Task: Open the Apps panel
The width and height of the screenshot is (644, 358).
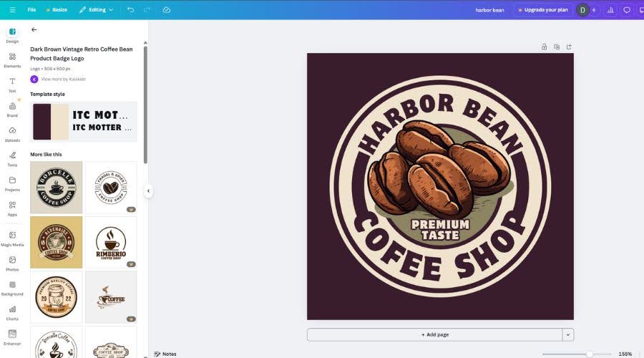Action: click(12, 208)
